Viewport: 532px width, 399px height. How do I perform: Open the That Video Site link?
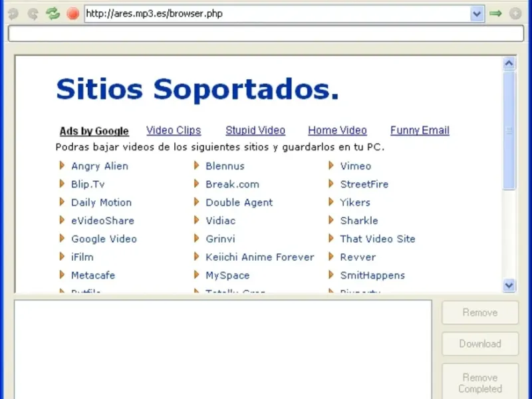pos(378,239)
